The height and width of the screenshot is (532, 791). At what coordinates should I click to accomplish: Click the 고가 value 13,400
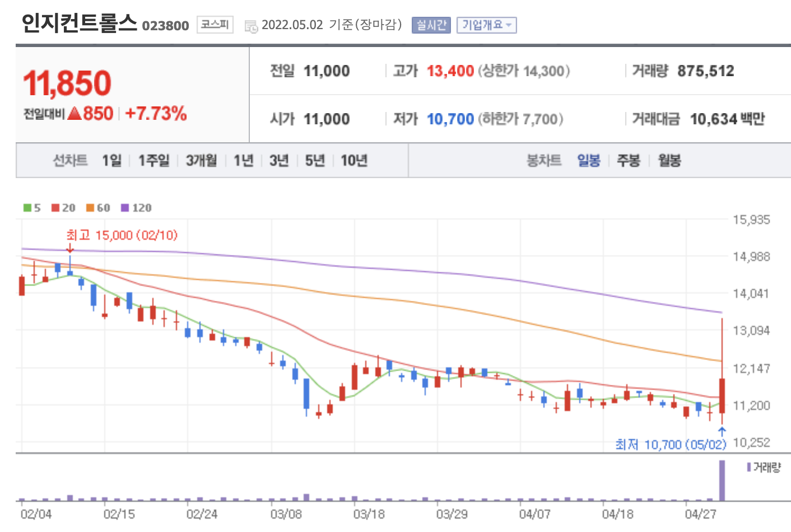coord(450,71)
